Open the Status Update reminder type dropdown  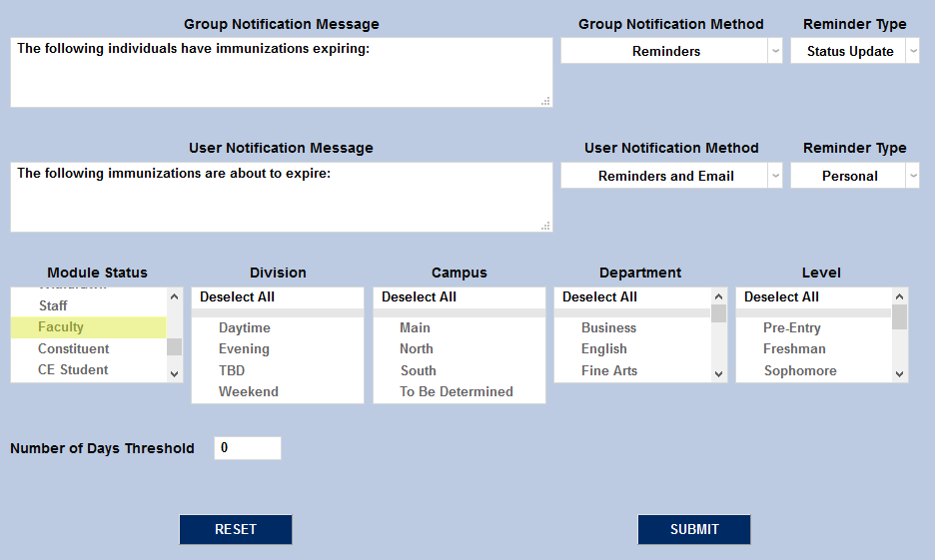(854, 51)
